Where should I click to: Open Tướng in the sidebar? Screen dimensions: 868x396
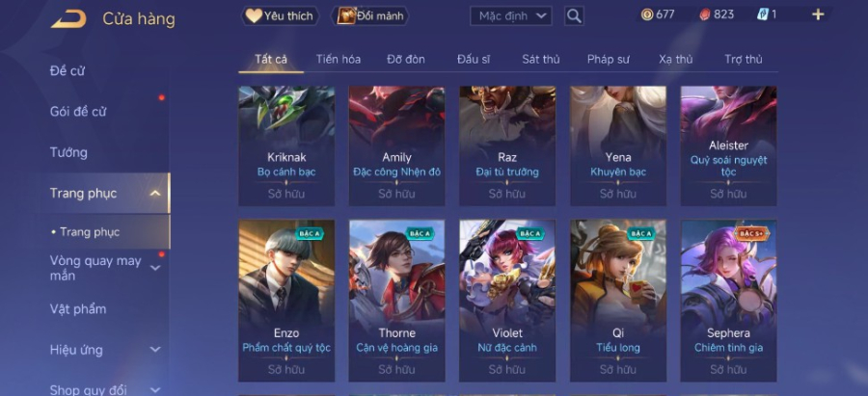point(68,152)
